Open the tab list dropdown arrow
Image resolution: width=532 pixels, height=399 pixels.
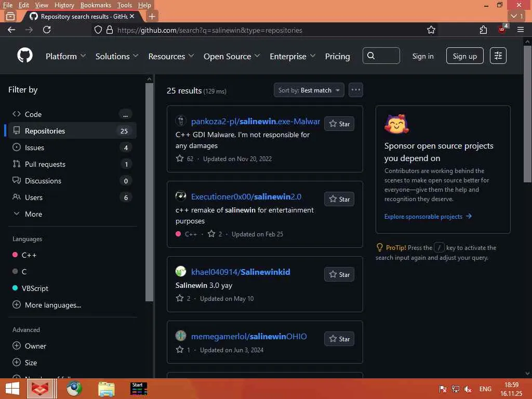tap(517, 16)
